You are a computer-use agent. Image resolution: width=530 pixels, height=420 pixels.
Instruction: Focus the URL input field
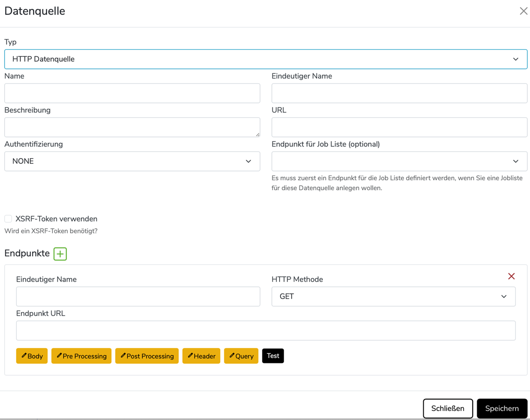(399, 127)
